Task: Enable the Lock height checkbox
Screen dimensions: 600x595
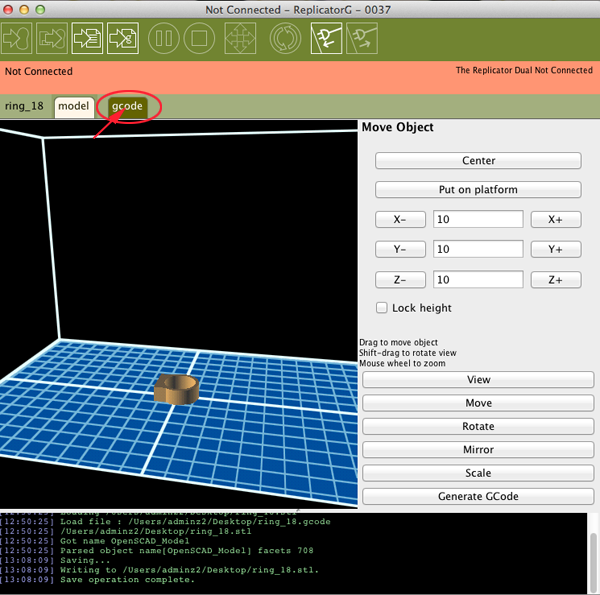Action: coord(382,308)
